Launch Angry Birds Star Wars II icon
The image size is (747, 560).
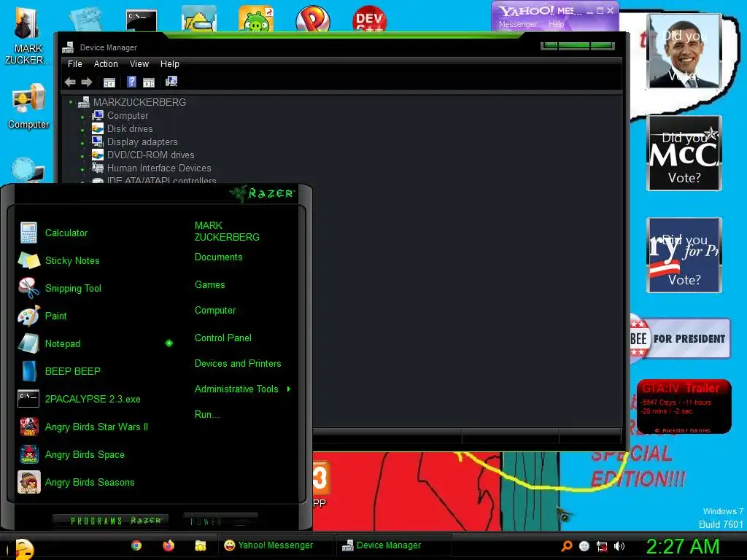[x=29, y=427]
